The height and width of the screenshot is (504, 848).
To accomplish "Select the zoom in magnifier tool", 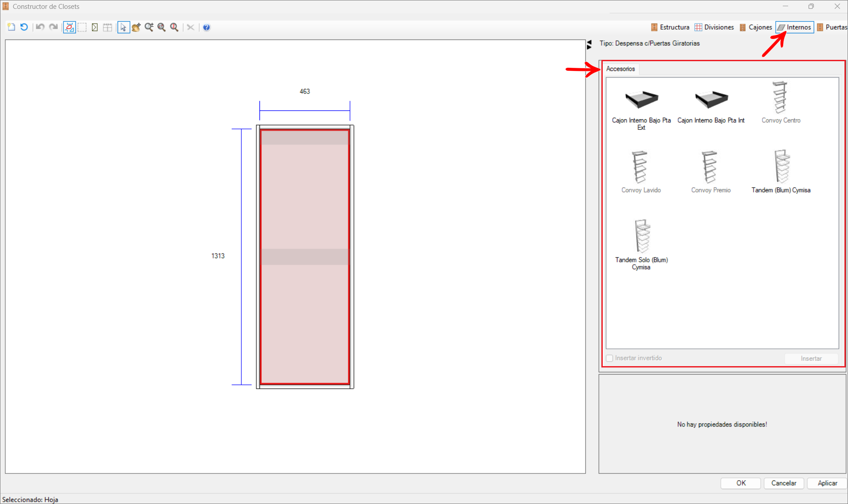I will click(x=149, y=27).
